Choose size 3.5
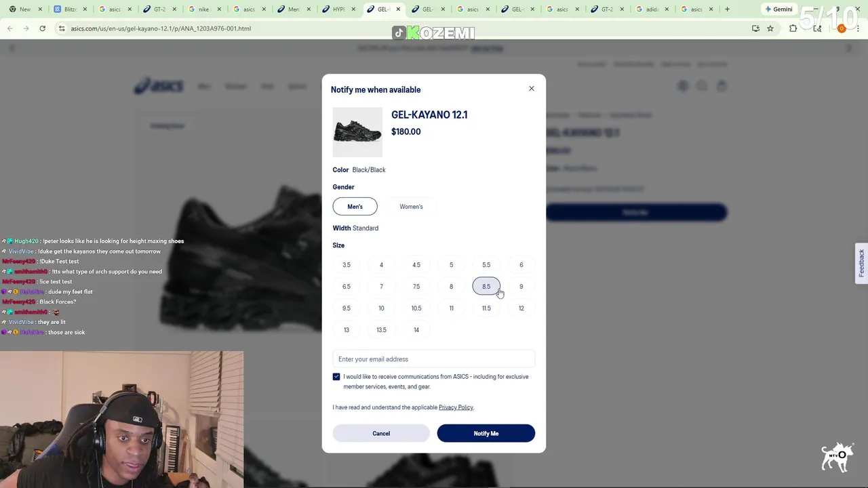The height and width of the screenshot is (488, 868). tap(347, 265)
